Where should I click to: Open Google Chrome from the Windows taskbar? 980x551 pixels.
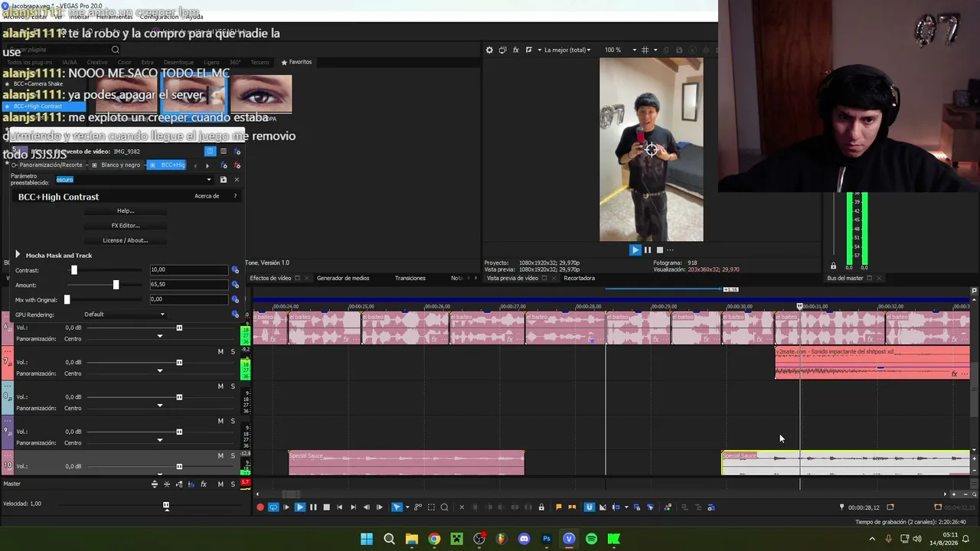(434, 539)
